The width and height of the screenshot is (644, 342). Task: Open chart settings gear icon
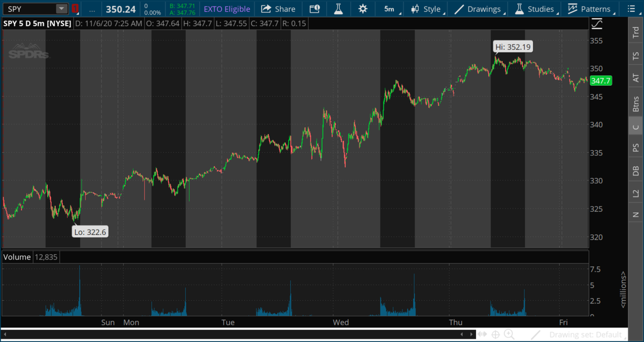(x=363, y=9)
